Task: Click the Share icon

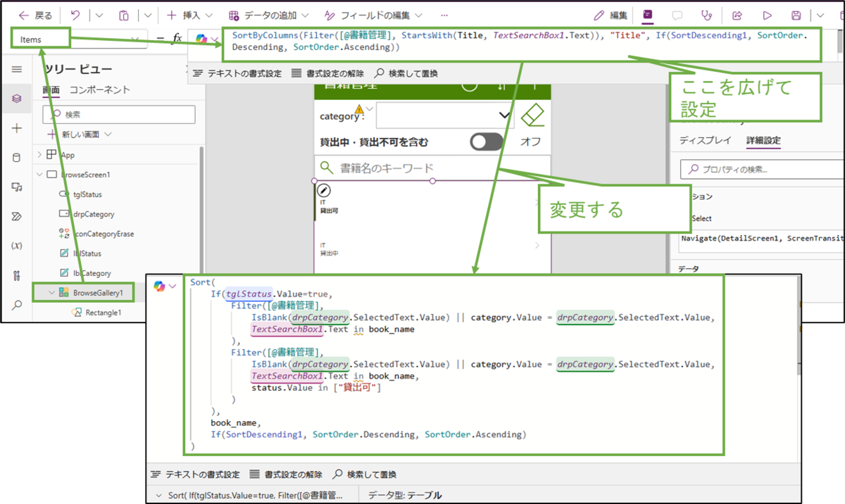Action: pos(737,15)
